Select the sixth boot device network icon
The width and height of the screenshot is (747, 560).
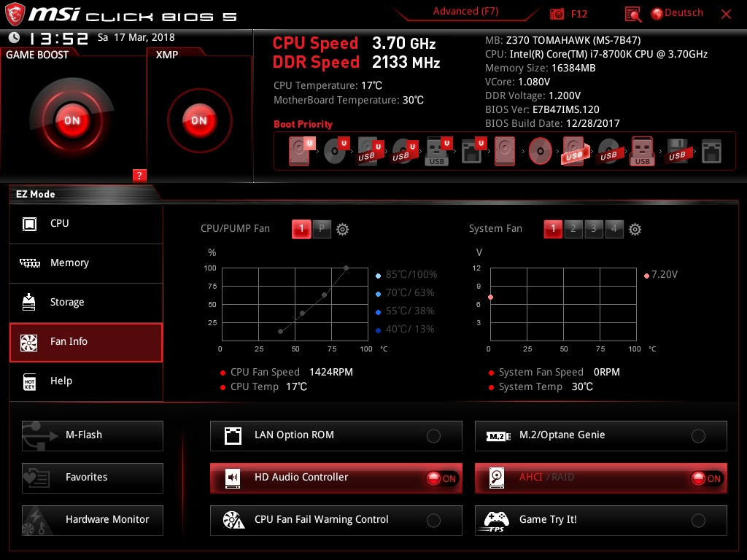pyautogui.click(x=473, y=152)
